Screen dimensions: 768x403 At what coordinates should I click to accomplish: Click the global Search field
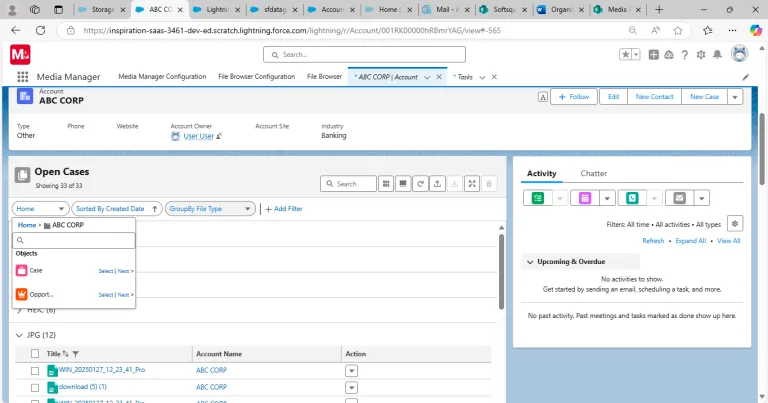click(x=364, y=54)
